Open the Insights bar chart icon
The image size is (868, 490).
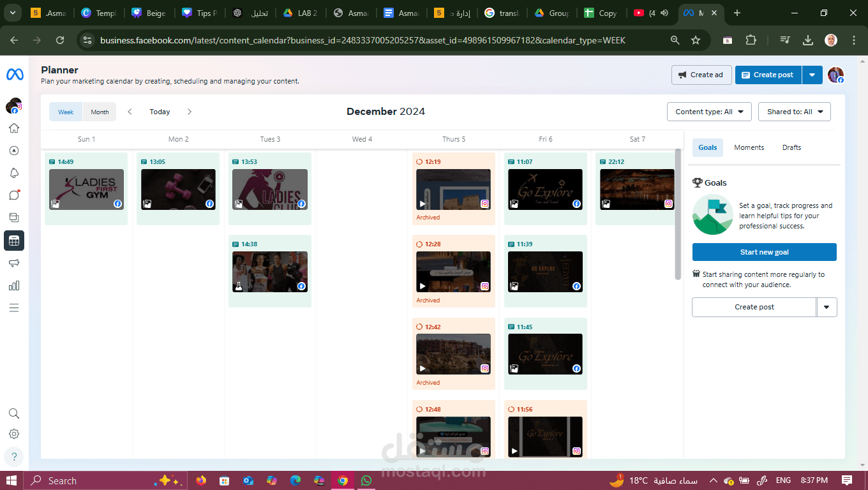pyautogui.click(x=14, y=285)
